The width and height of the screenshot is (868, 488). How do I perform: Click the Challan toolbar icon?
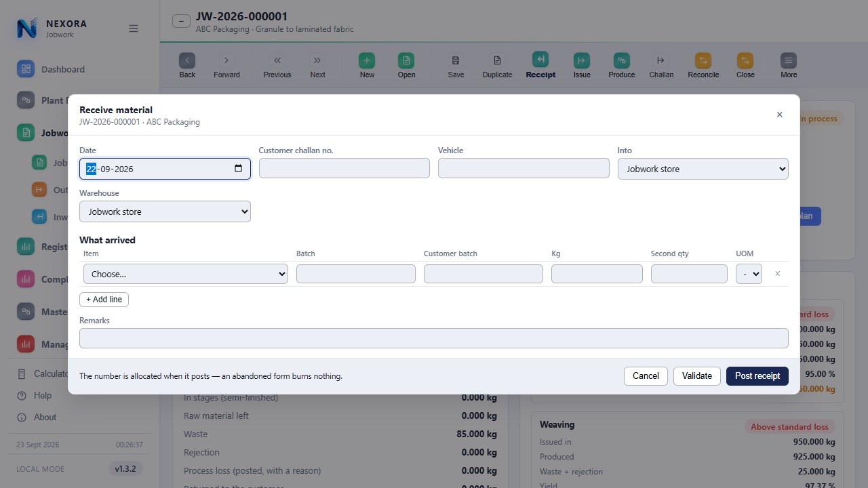(x=661, y=60)
